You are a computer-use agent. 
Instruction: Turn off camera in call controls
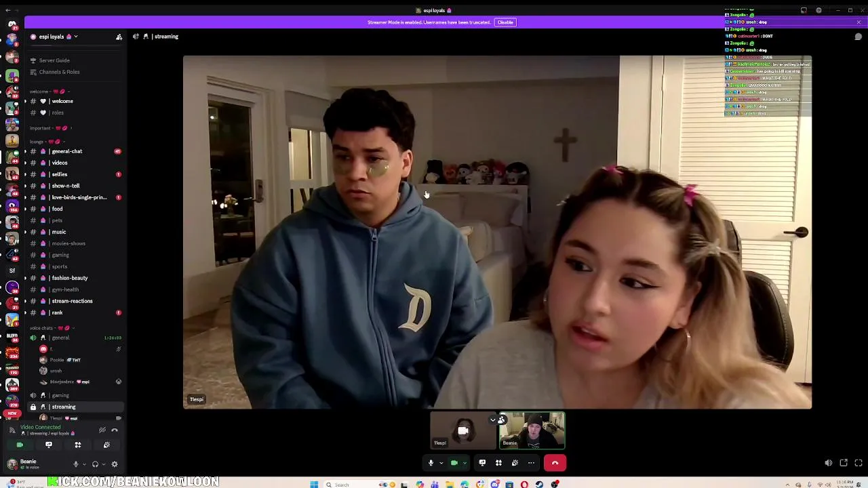[x=454, y=463]
